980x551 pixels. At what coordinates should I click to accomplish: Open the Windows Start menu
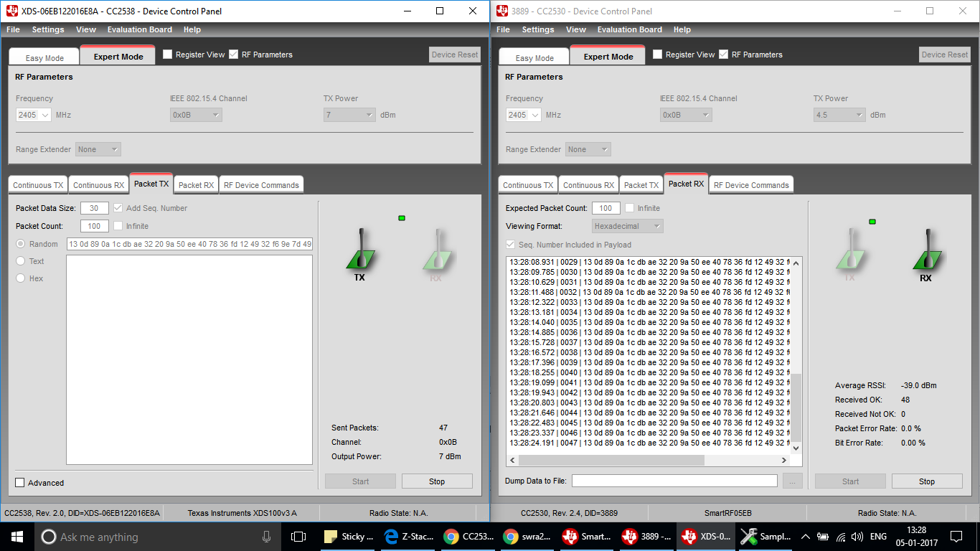pos(17,537)
